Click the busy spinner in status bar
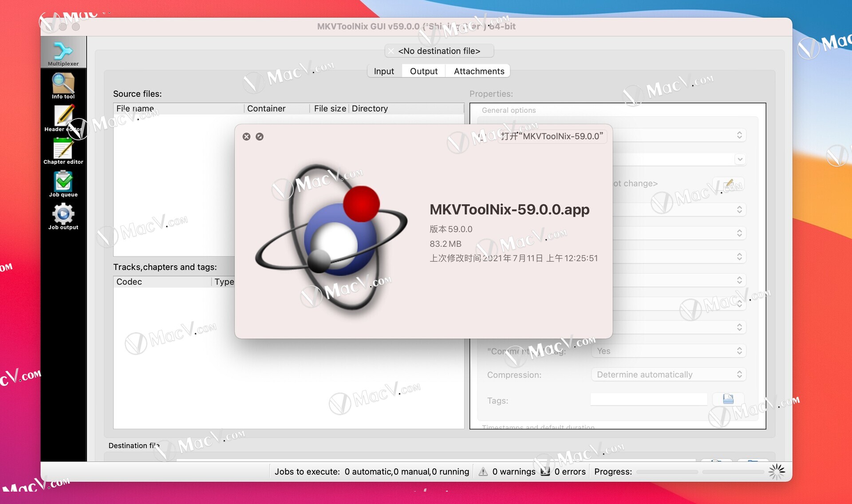 pyautogui.click(x=777, y=472)
